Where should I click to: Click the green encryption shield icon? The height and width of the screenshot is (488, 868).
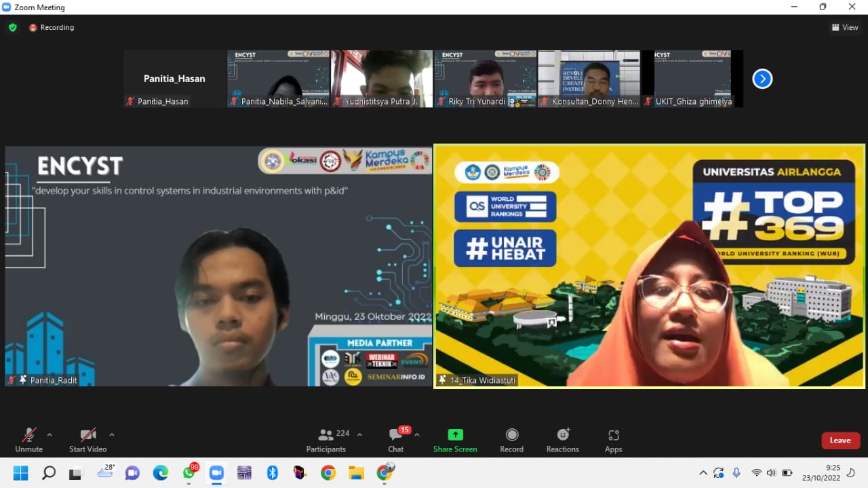pos(12,28)
